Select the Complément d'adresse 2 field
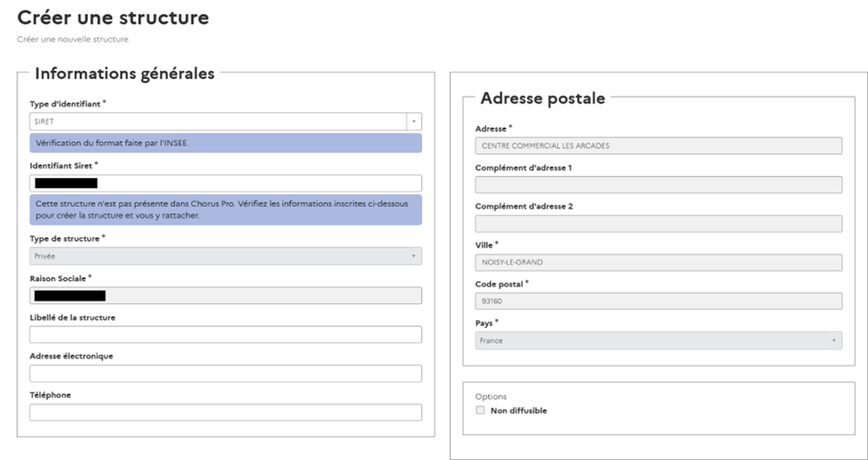868x460 pixels. coord(658,223)
